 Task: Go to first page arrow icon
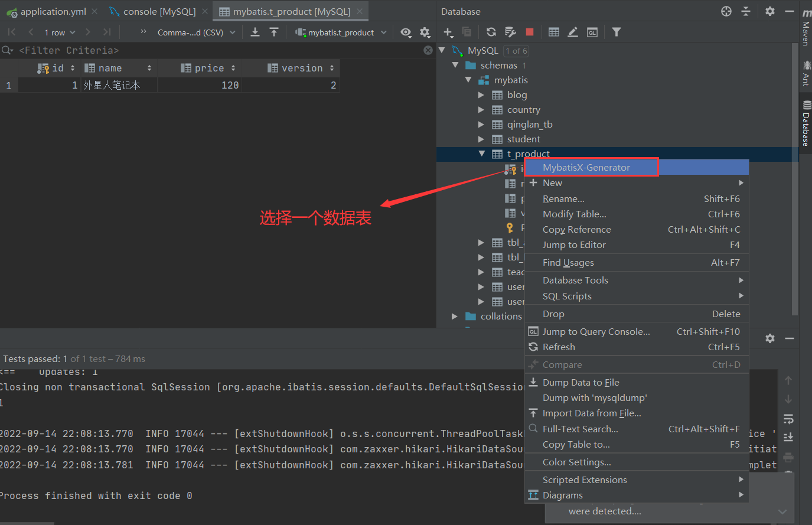12,32
